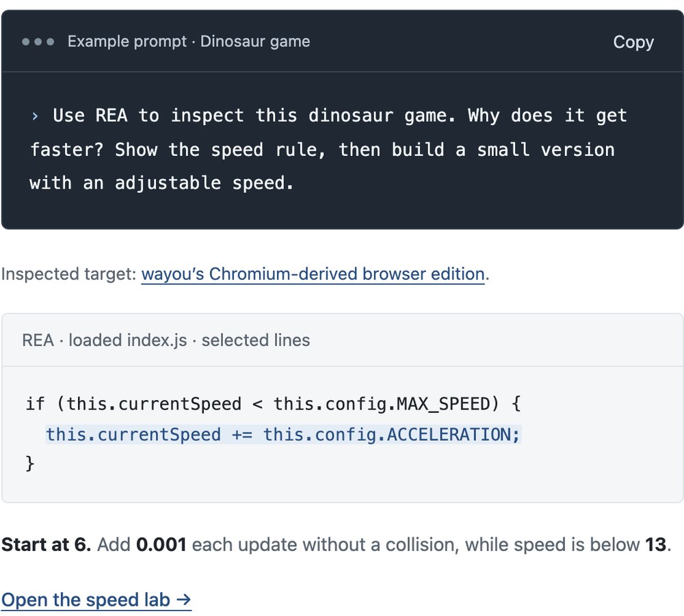The image size is (684, 616).
Task: Select the 'Example prompt · Dinosaur game' title
Action: [x=189, y=42]
